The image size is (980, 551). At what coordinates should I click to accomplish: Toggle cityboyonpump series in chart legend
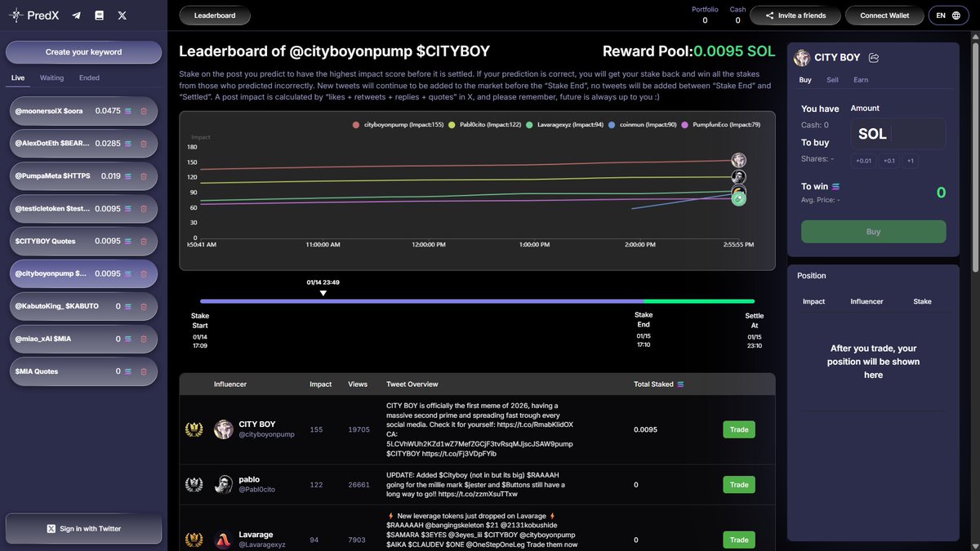(398, 125)
